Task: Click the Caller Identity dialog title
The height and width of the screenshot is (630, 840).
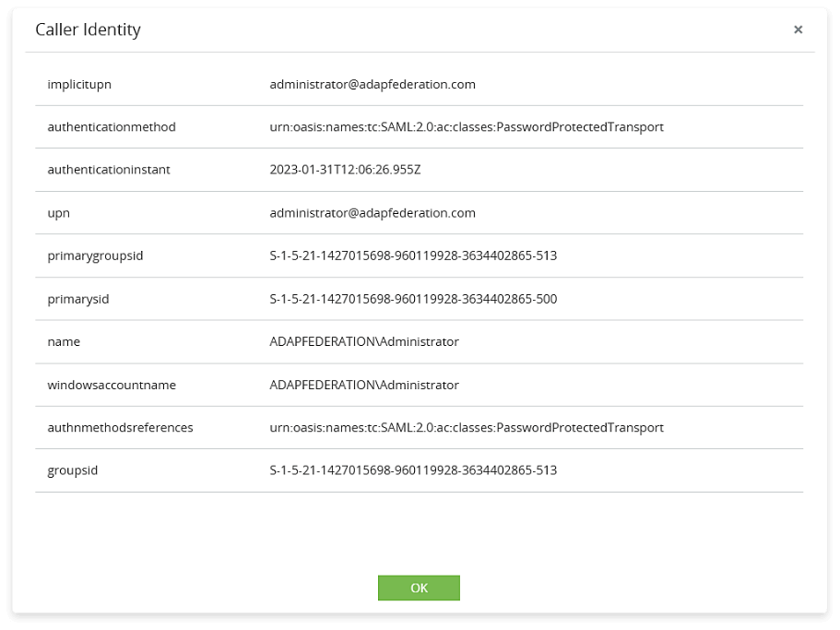Action: [x=88, y=30]
